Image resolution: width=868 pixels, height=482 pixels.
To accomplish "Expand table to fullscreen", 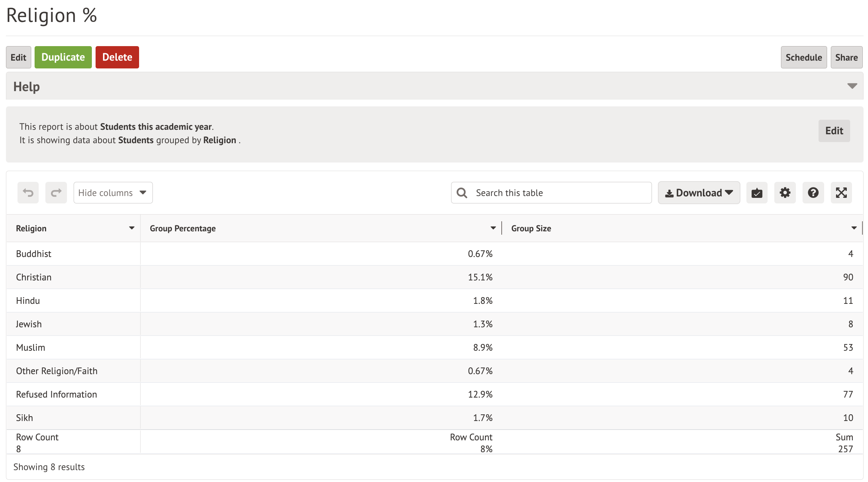I will [841, 193].
